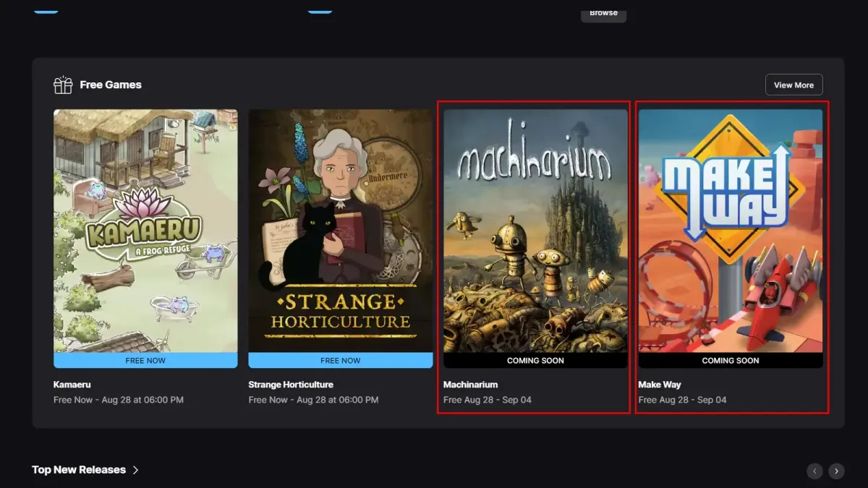The image size is (868, 488).
Task: Advance to next Top New Releases slide
Action: [x=836, y=471]
